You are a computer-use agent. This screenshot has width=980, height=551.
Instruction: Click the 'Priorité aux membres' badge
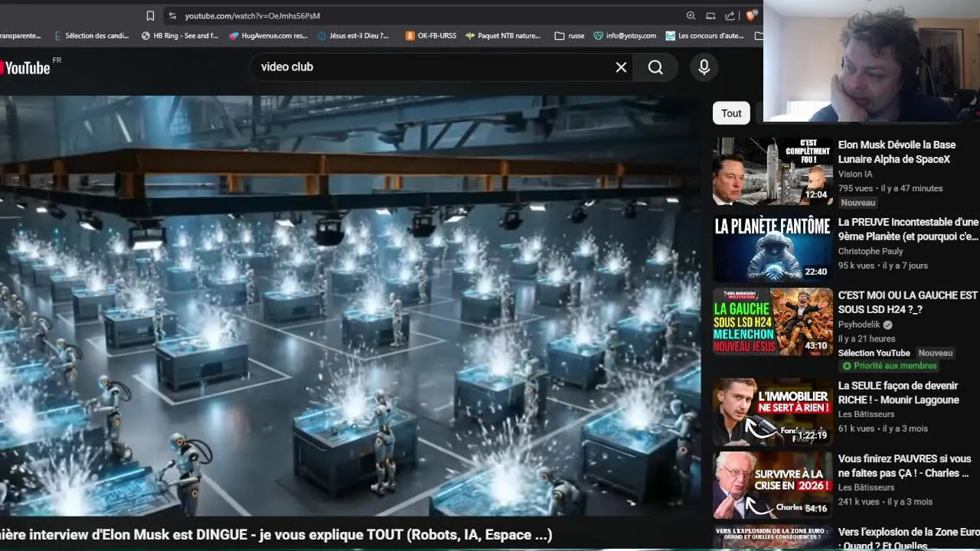(888, 367)
